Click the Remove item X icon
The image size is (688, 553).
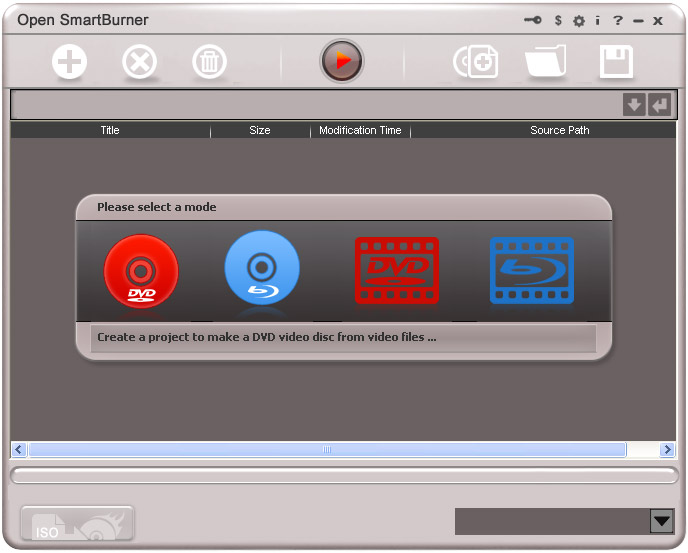[140, 63]
